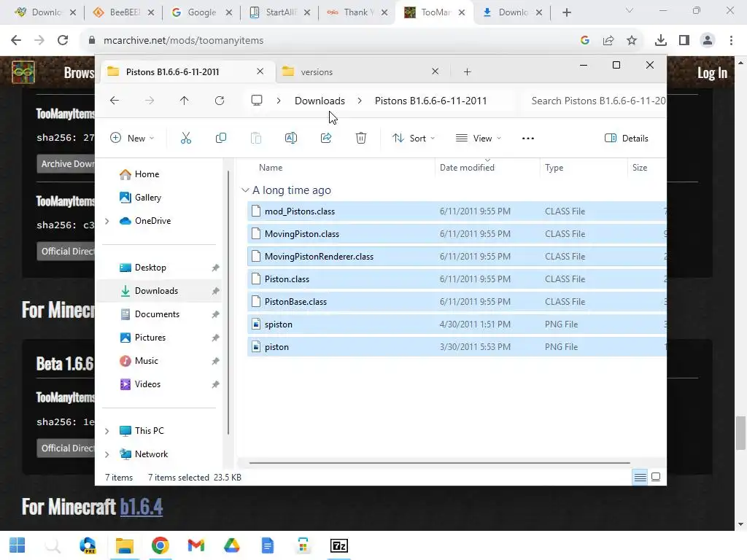The image size is (747, 560).
Task: Click the PC monitor icon in address bar
Action: pyautogui.click(x=256, y=101)
